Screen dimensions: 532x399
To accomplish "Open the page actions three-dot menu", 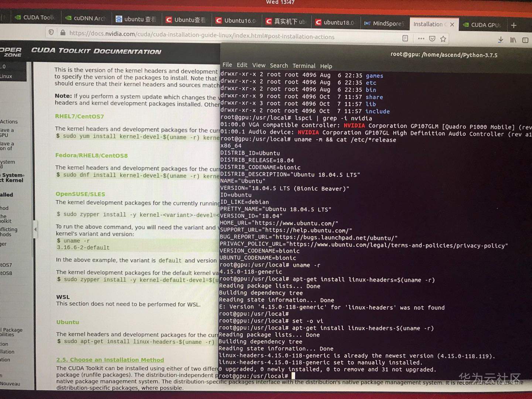I will pyautogui.click(x=421, y=38).
